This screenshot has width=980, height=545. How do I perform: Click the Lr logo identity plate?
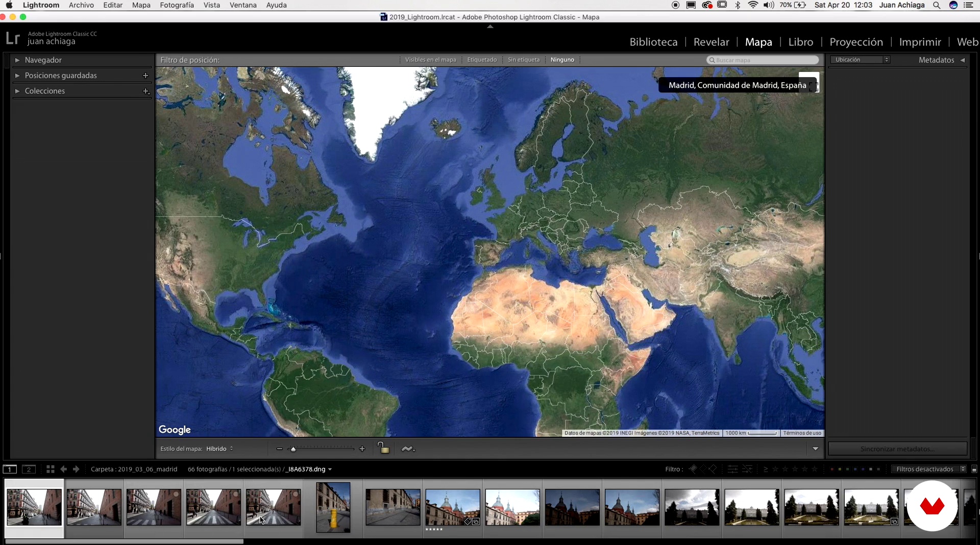click(13, 38)
